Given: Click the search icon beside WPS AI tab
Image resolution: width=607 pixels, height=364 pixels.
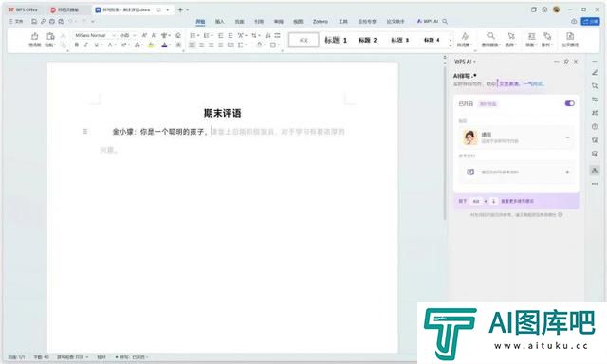Looking at the screenshot, I should coord(445,21).
